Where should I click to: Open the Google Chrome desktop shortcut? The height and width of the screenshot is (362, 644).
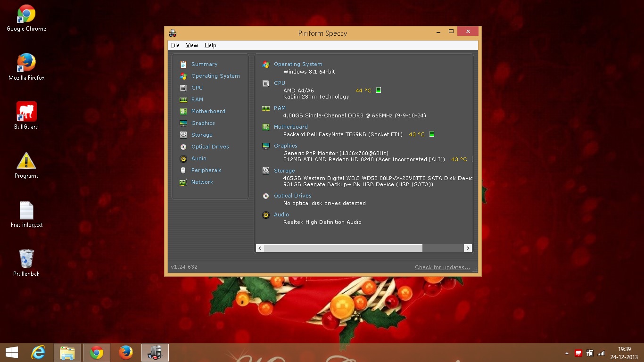click(26, 18)
